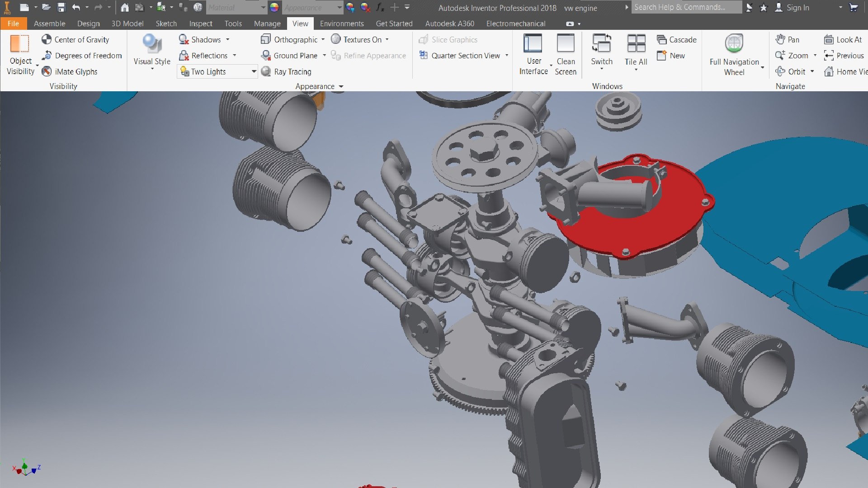The height and width of the screenshot is (488, 868).
Task: Open the Visual Style gallery
Action: tap(152, 52)
